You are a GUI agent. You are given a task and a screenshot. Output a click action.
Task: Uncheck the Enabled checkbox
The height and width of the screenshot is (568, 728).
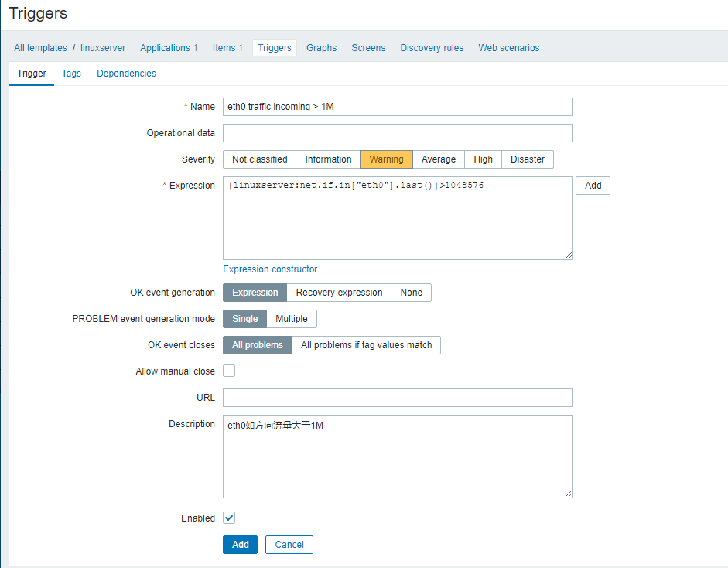coord(229,518)
